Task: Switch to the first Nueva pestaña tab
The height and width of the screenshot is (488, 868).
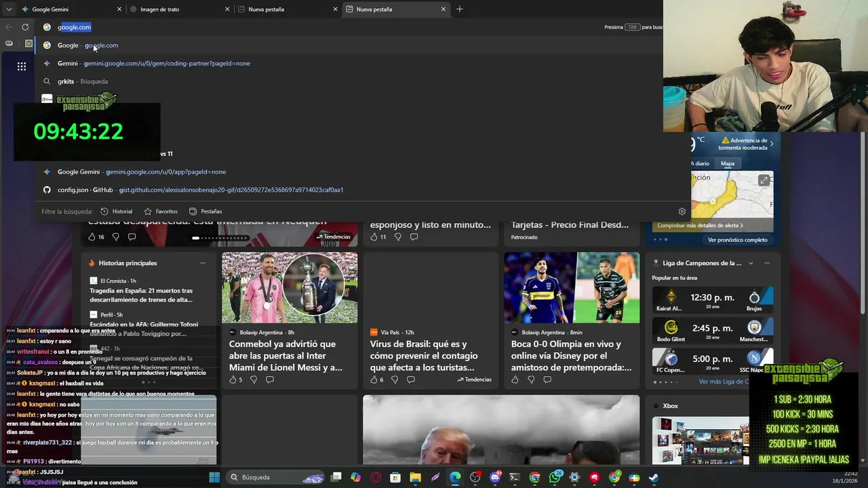Action: (x=288, y=9)
